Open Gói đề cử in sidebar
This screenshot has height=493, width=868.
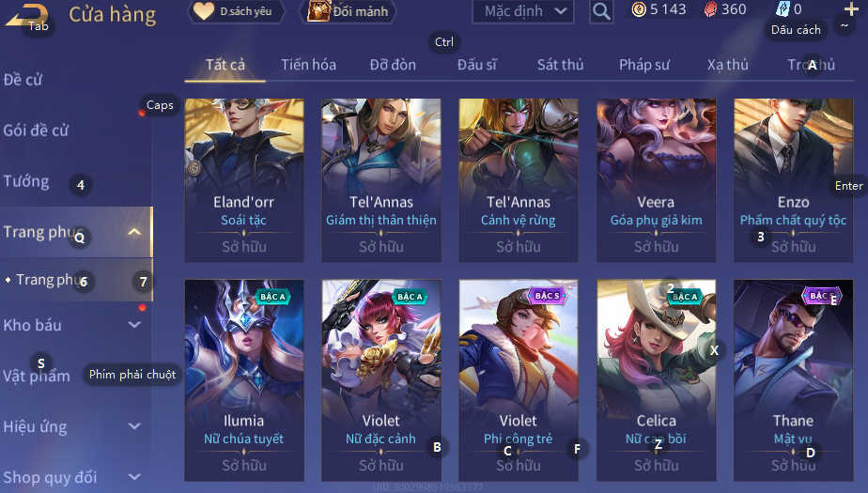[36, 131]
